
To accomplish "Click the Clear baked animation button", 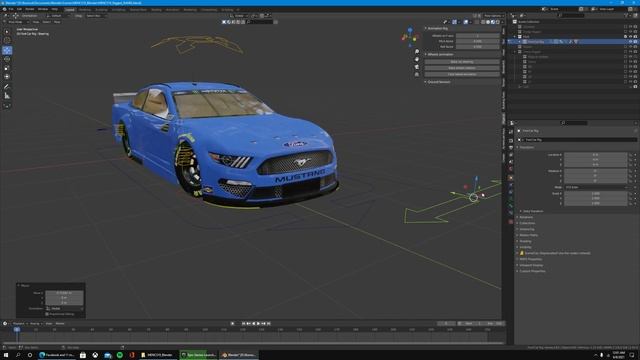I will (x=462, y=75).
